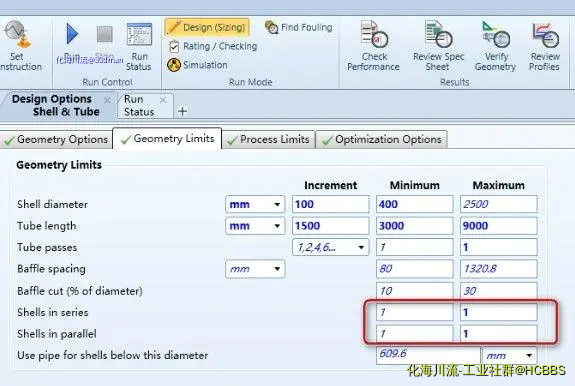Close the Run Status document tab
Image resolution: width=575 pixels, height=386 pixels.
pos(163,100)
